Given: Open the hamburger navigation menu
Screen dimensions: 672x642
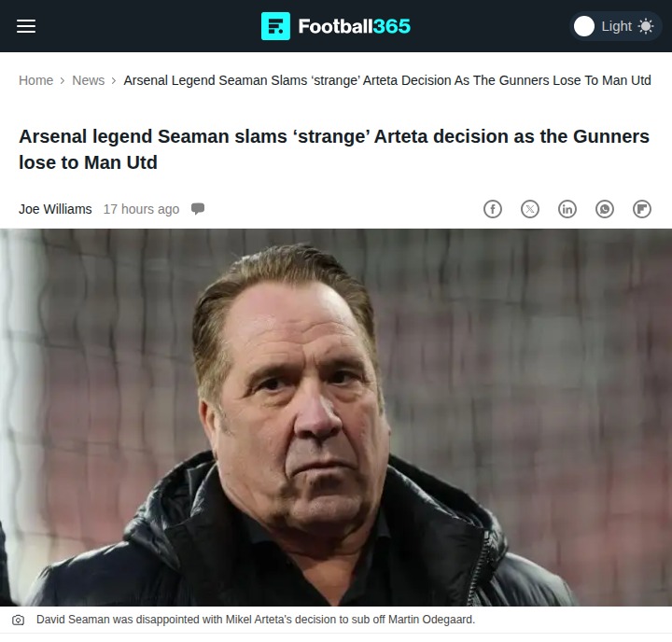Looking at the screenshot, I should [26, 26].
